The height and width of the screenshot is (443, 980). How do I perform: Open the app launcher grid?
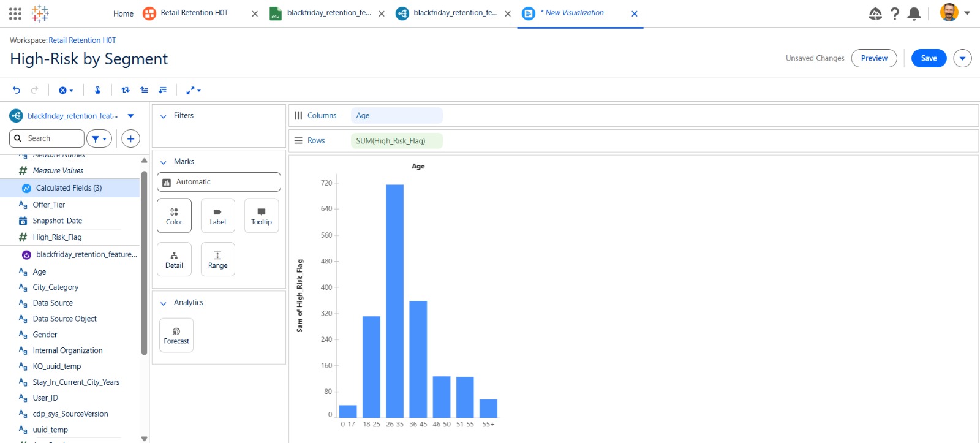coord(15,13)
